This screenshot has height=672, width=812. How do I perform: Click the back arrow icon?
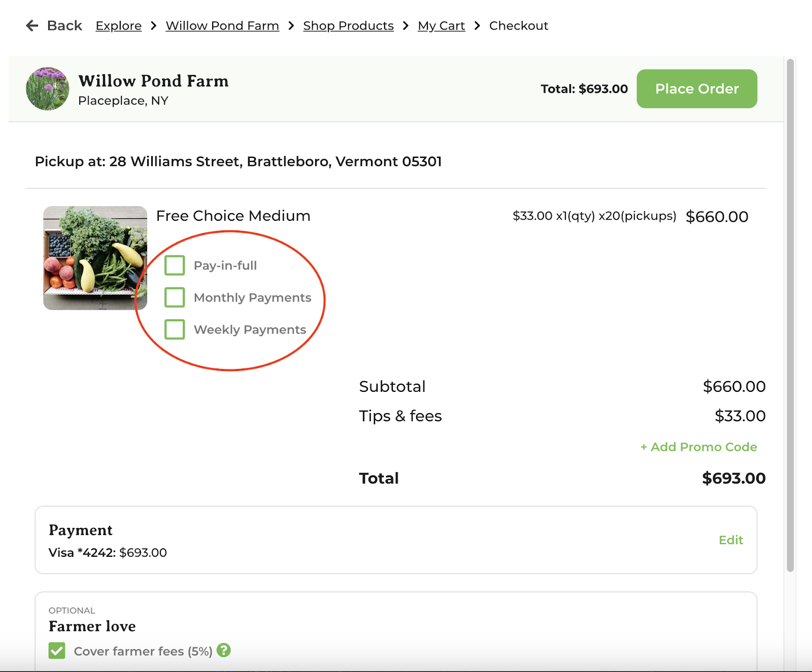(32, 25)
